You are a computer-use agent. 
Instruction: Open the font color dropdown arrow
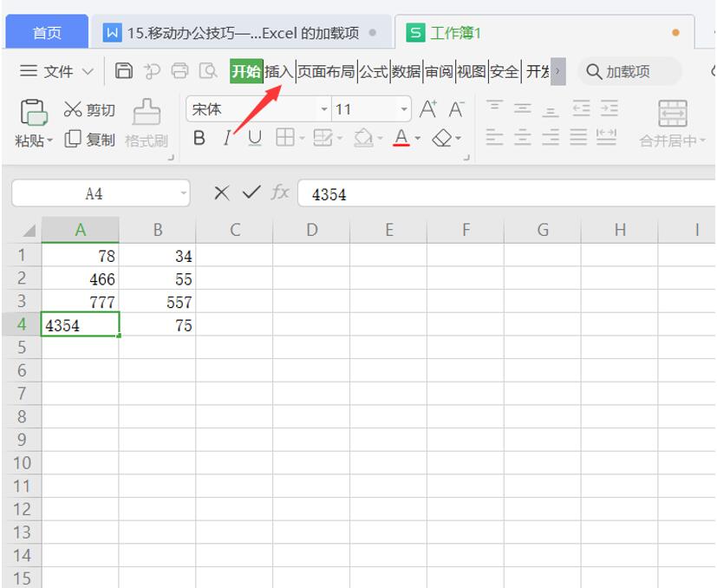(x=418, y=138)
